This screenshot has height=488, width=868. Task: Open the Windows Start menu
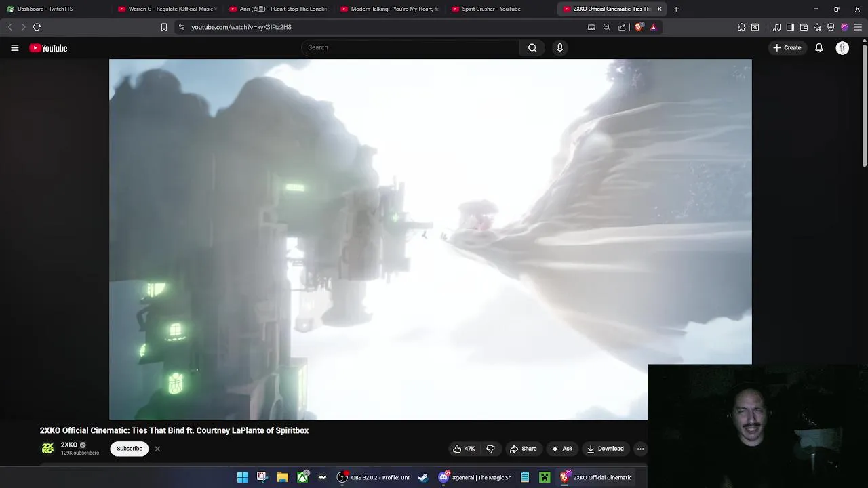point(242,477)
